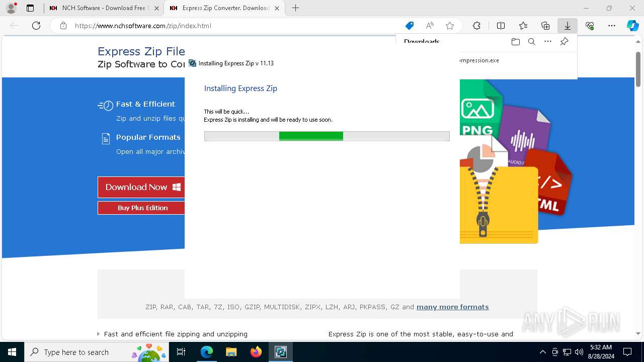The width and height of the screenshot is (644, 362).
Task: Click the Edge profile avatar icon
Action: click(11, 8)
